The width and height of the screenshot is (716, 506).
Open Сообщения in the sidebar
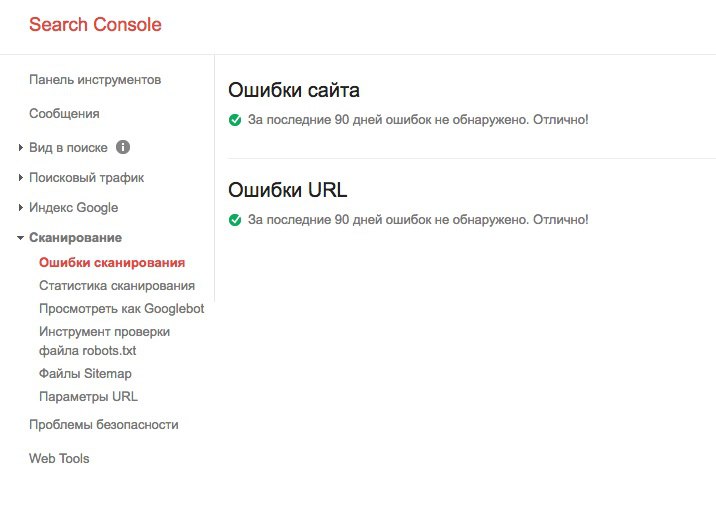tap(64, 113)
